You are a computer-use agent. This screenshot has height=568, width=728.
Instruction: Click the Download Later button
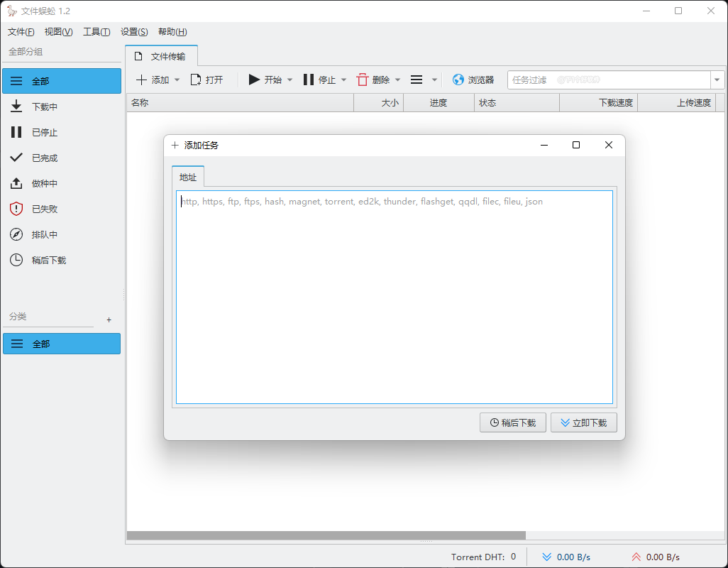[512, 422]
